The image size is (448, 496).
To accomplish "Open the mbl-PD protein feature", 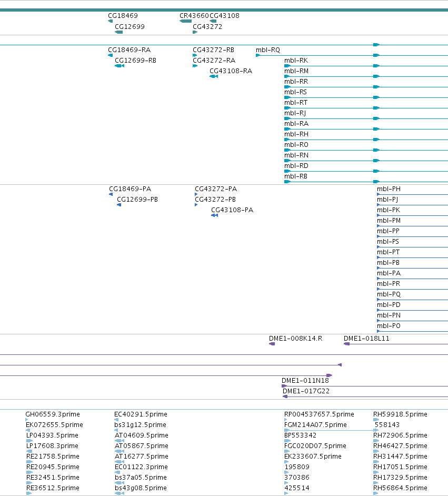I will tap(389, 305).
